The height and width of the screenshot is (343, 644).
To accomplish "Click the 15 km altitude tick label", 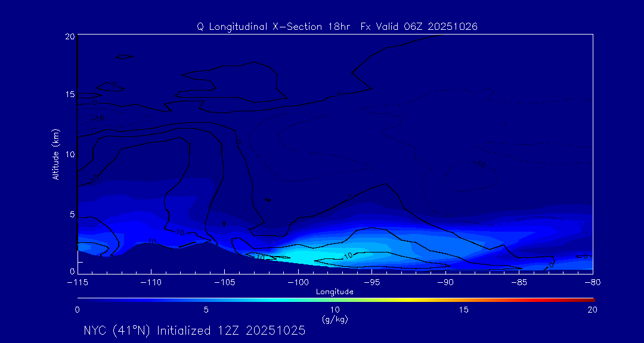I will point(69,95).
